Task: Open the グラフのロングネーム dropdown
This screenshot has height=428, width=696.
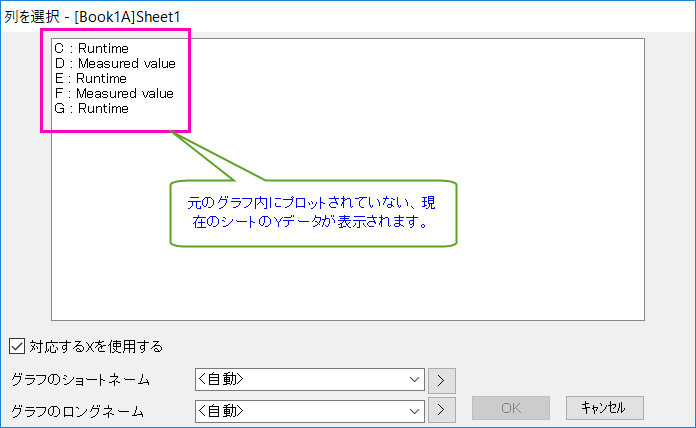Action: pos(309,411)
